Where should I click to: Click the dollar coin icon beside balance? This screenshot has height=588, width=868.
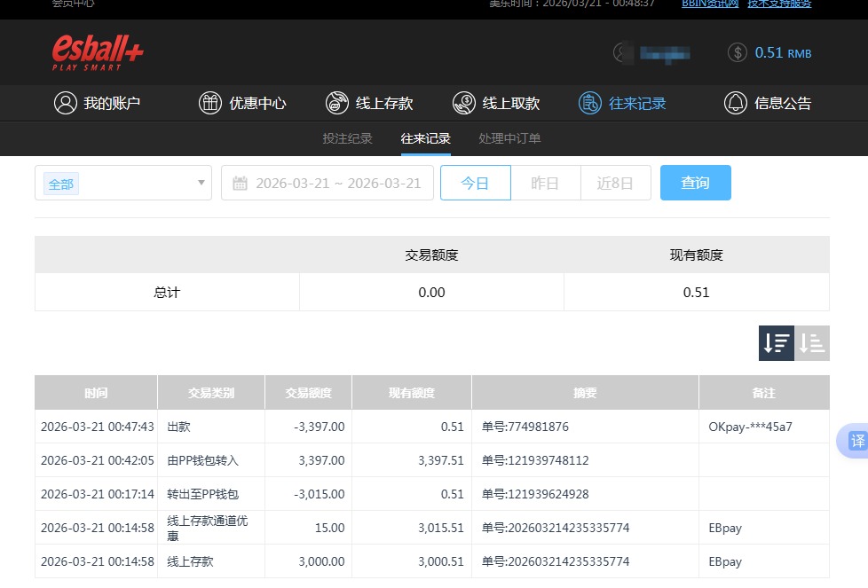coord(736,52)
